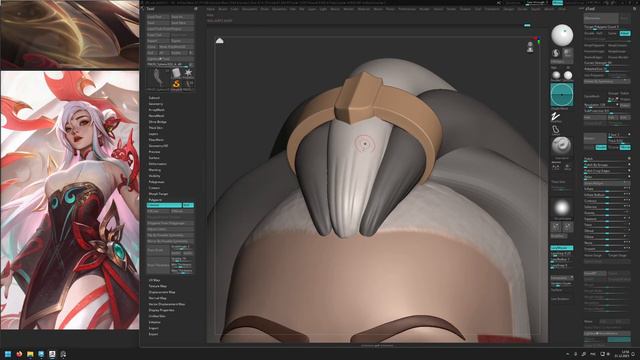Expand the Geometry section
This screenshot has height=360, width=640.
(x=156, y=104)
